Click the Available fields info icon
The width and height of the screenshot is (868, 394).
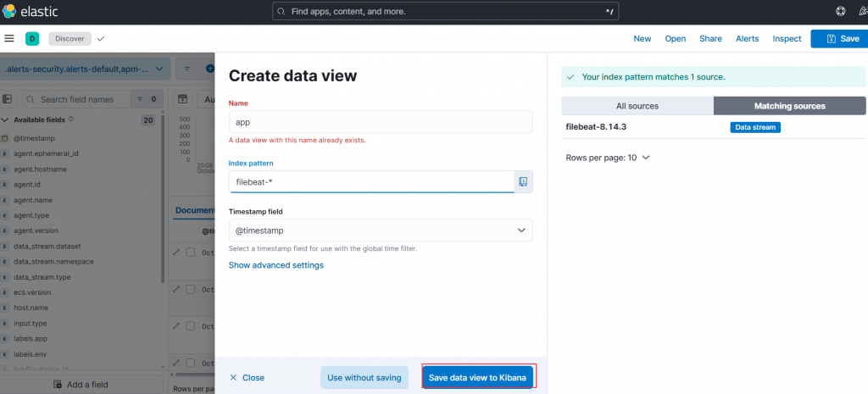(71, 119)
